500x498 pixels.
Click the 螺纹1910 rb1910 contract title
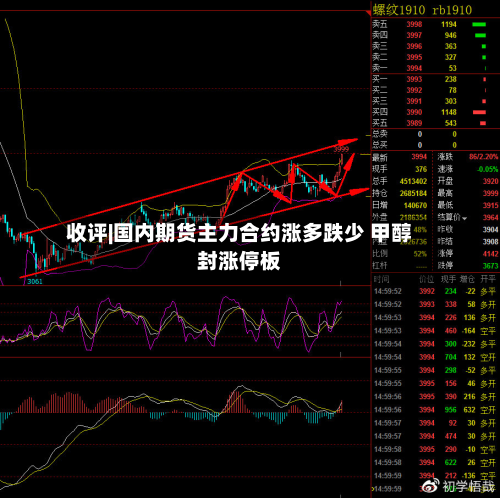422,10
